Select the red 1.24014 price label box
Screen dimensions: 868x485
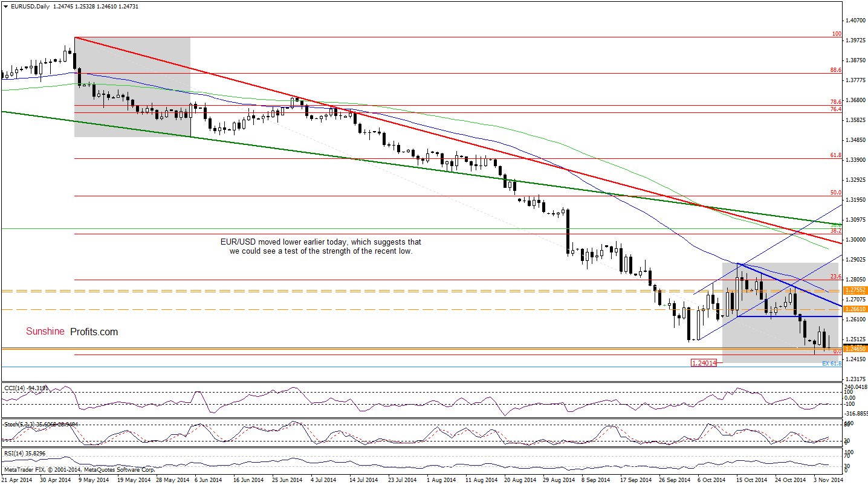click(704, 363)
